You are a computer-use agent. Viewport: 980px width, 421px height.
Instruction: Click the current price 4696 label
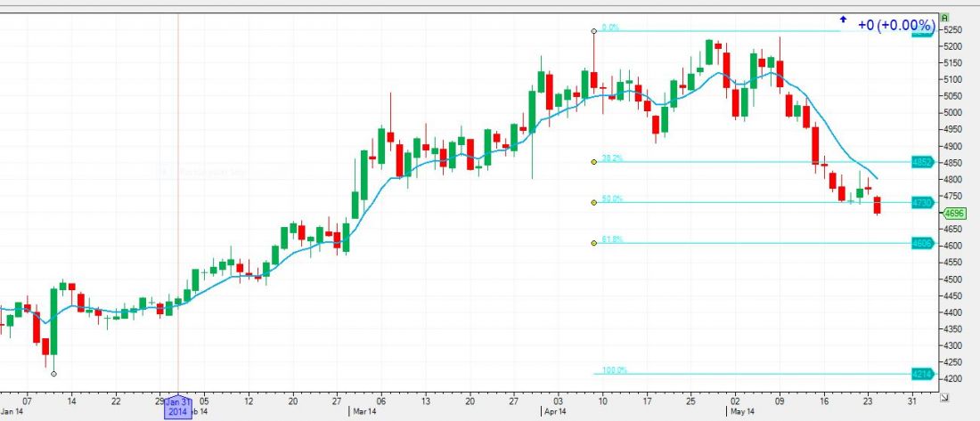click(x=955, y=214)
